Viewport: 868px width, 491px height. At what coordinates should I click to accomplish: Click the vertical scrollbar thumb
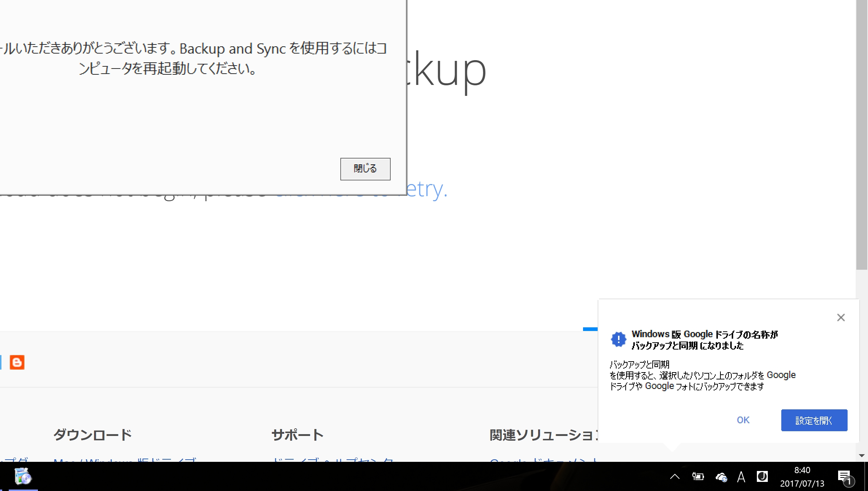pos(861,135)
